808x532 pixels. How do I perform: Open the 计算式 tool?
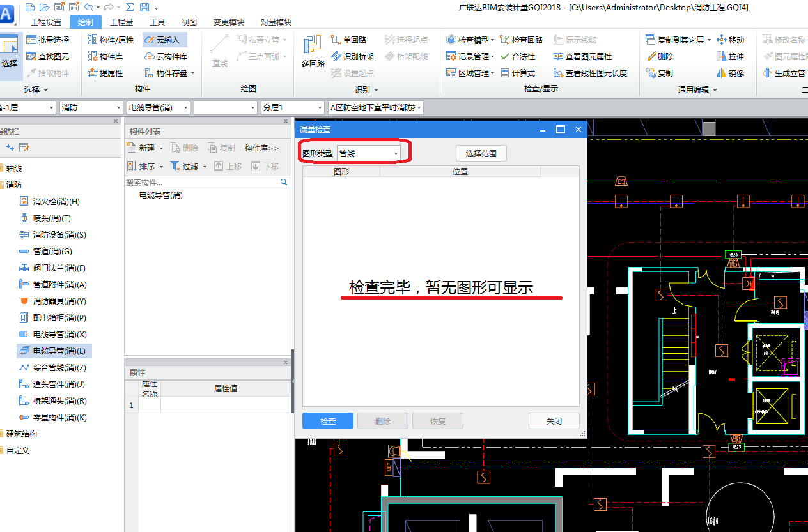(x=518, y=73)
